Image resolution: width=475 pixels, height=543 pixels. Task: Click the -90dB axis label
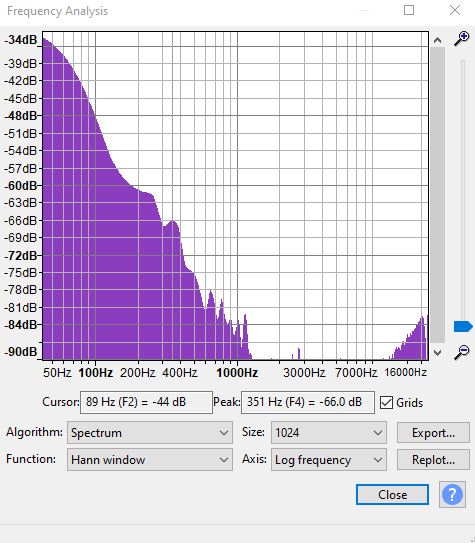tap(21, 352)
